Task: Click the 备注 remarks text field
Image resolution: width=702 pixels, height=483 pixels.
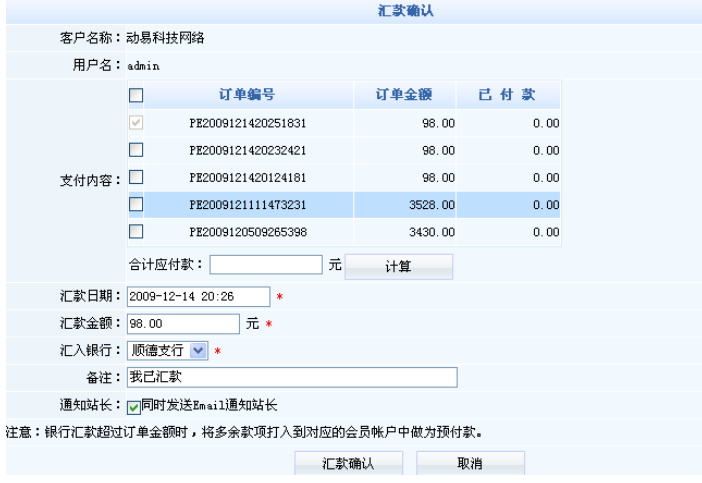Action: point(292,377)
